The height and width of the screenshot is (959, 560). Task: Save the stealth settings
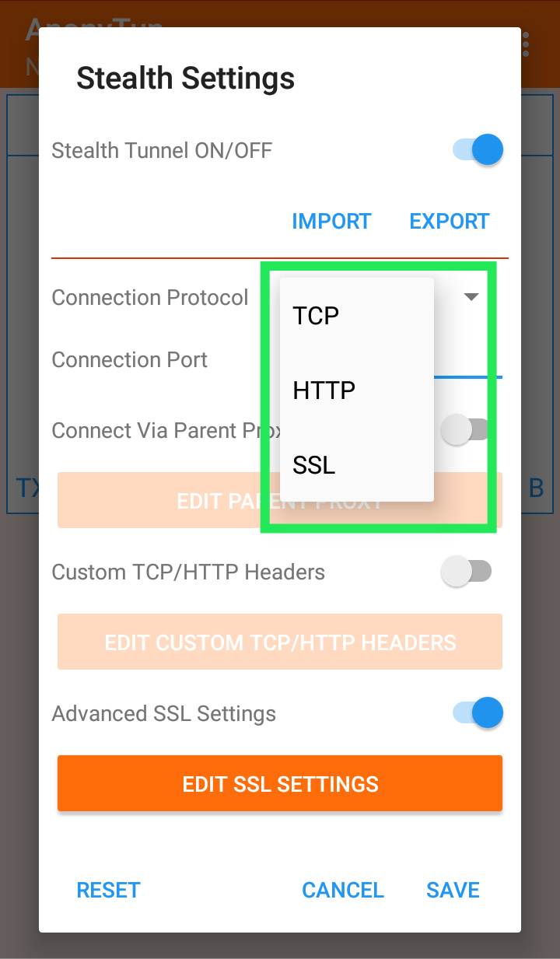point(453,890)
